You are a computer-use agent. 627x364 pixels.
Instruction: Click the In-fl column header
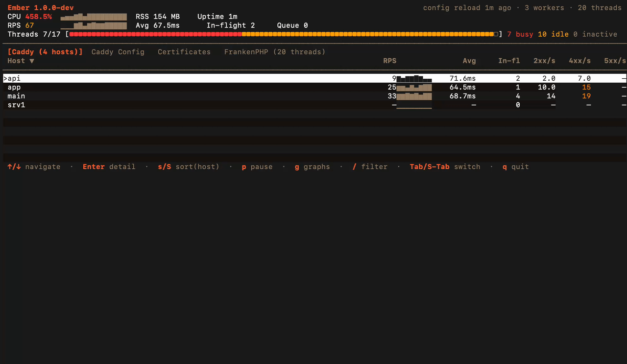pos(509,61)
